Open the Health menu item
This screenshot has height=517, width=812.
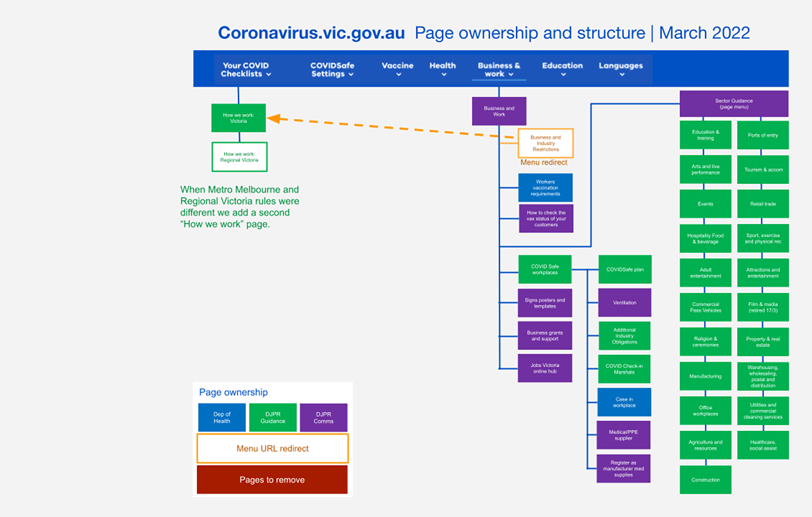(x=443, y=69)
